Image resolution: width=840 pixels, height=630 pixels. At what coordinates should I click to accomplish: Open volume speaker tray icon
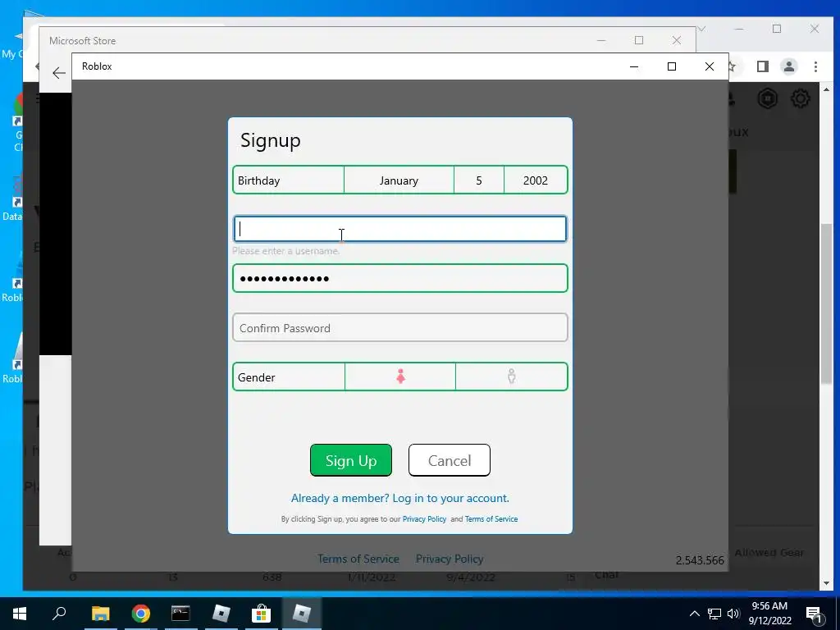tap(733, 614)
